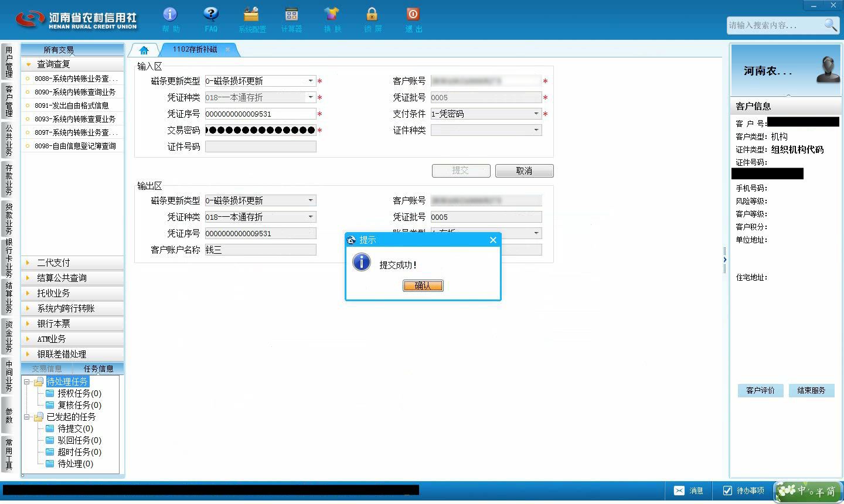Click the 所有交易 panel header
844x504 pixels.
[x=73, y=50]
